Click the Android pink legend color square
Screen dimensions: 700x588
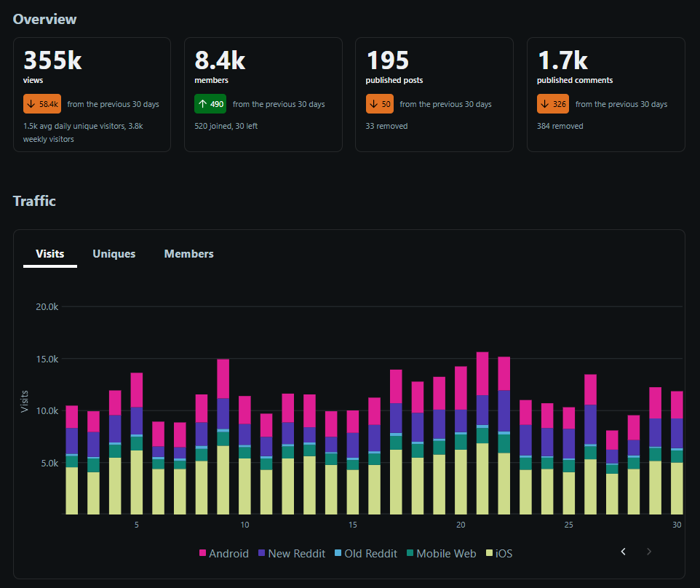pyautogui.click(x=203, y=553)
